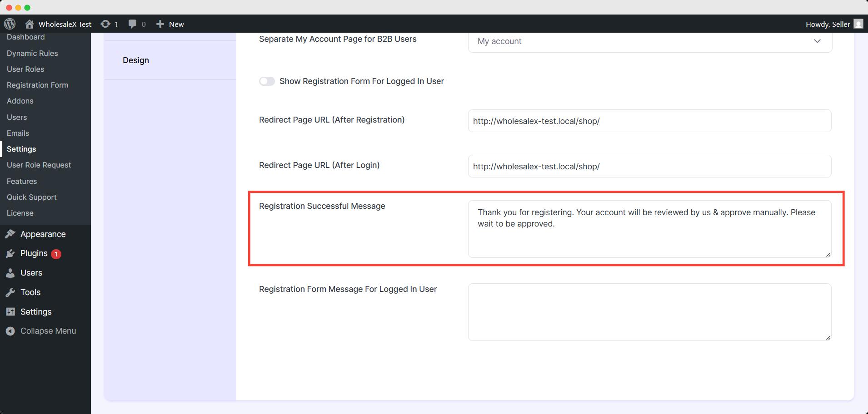Go to Dynamic Rules
Viewport: 868px width, 414px height.
[32, 53]
